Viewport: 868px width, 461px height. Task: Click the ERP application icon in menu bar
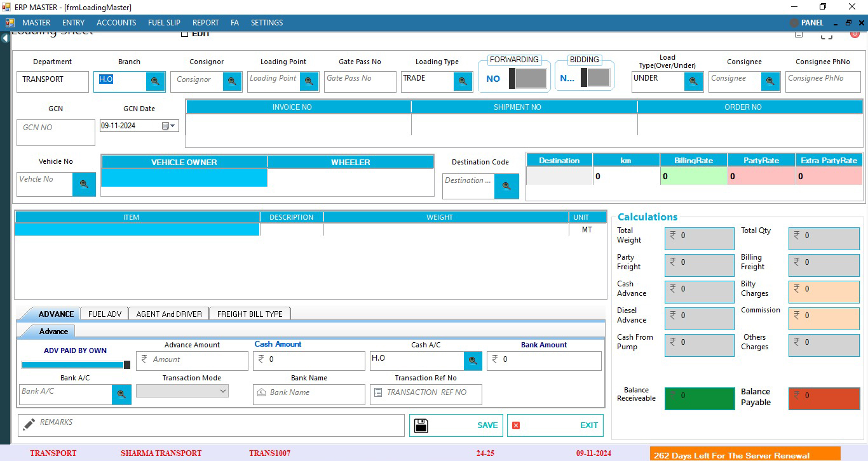pos(10,23)
